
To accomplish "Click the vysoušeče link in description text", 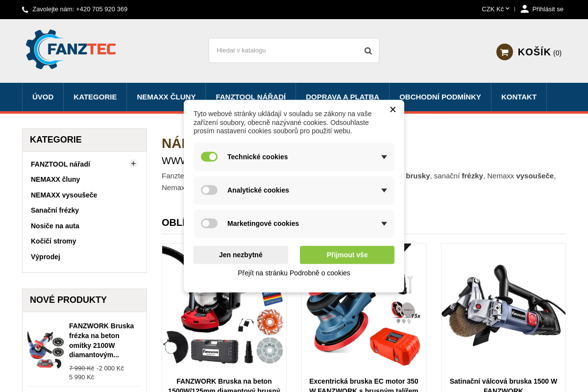I will tap(535, 175).
